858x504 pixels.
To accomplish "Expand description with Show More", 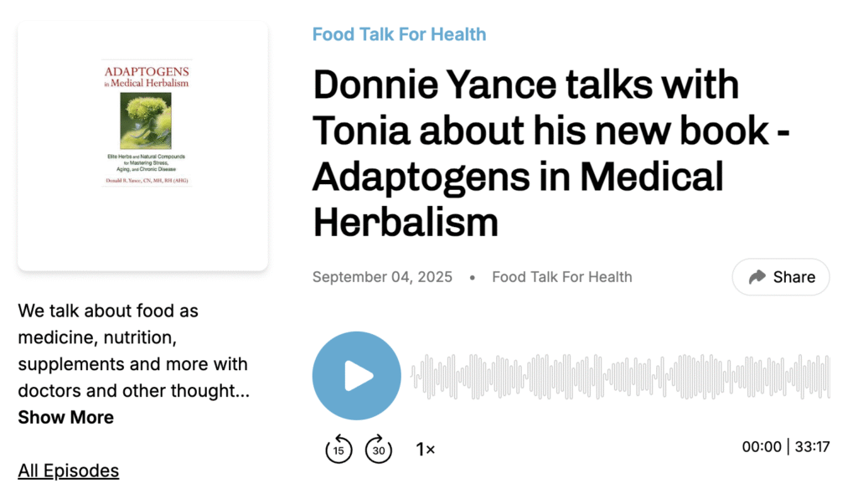I will tap(66, 417).
